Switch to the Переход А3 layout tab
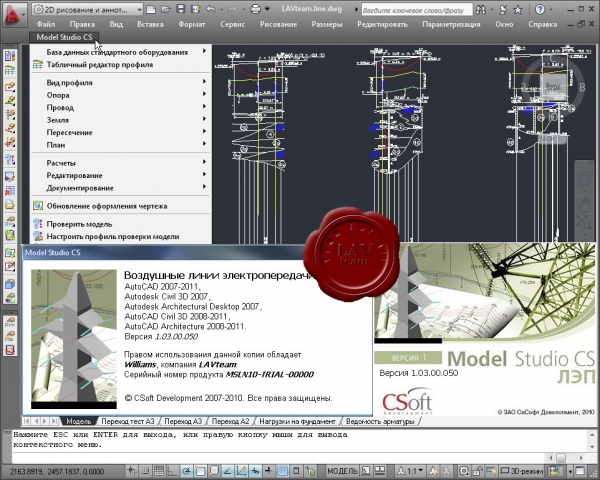Image resolution: width=600 pixels, height=480 pixels. click(183, 421)
